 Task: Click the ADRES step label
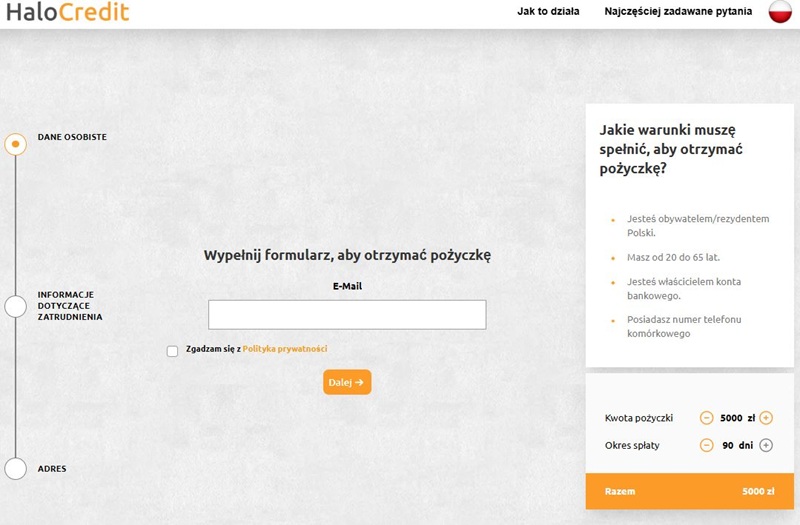(52, 468)
